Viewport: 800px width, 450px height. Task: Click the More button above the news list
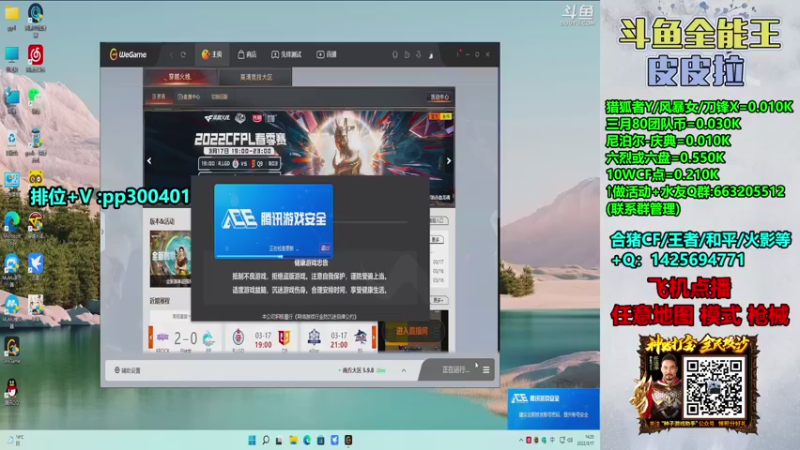[x=437, y=239]
